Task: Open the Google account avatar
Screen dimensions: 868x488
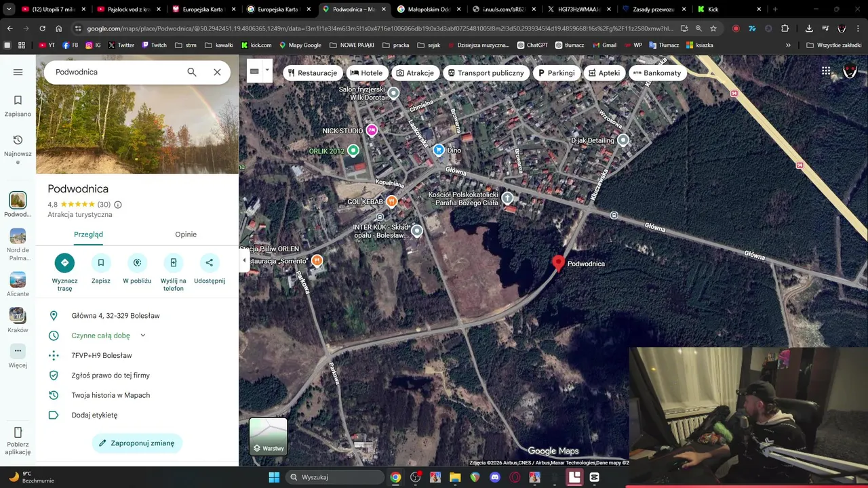Action: (850, 71)
